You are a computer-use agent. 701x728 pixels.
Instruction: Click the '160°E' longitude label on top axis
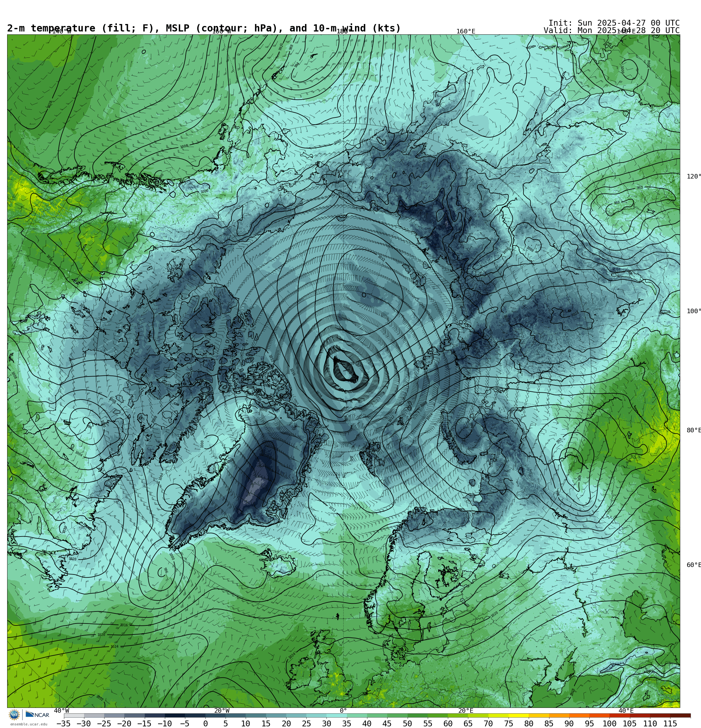[465, 31]
